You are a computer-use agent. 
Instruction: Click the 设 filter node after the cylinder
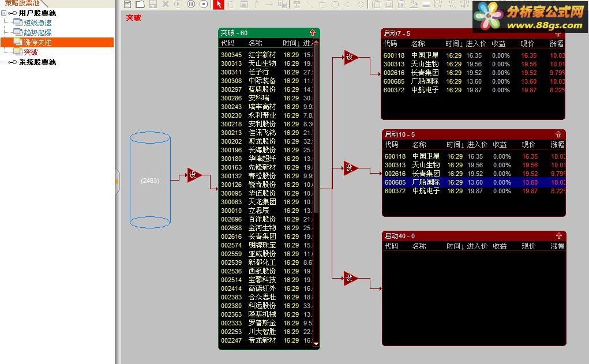tap(194, 175)
